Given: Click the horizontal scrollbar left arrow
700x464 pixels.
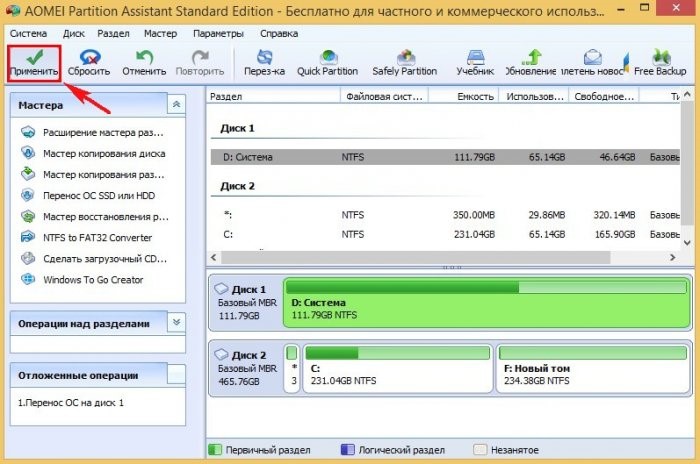Looking at the screenshot, I should (x=213, y=257).
